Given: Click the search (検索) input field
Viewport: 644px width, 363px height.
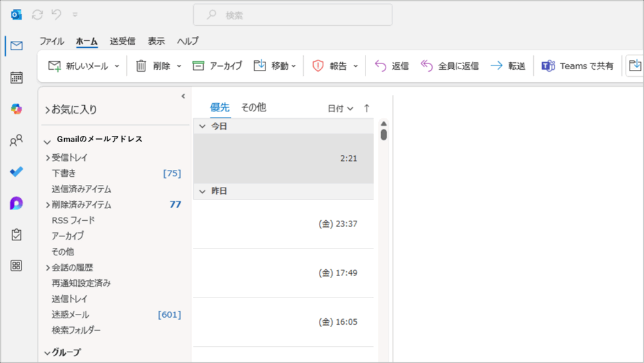Looking at the screenshot, I should tap(292, 14).
